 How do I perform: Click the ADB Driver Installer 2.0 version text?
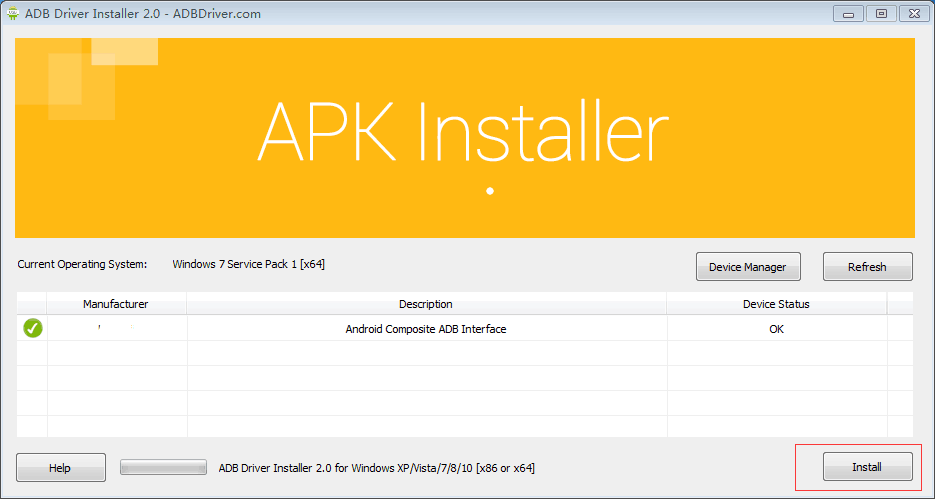(376, 468)
